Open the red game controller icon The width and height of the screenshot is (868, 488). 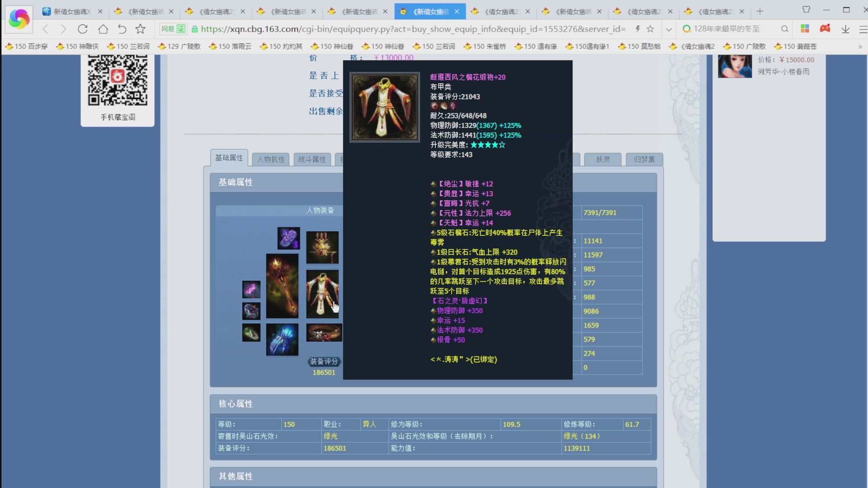(x=825, y=28)
